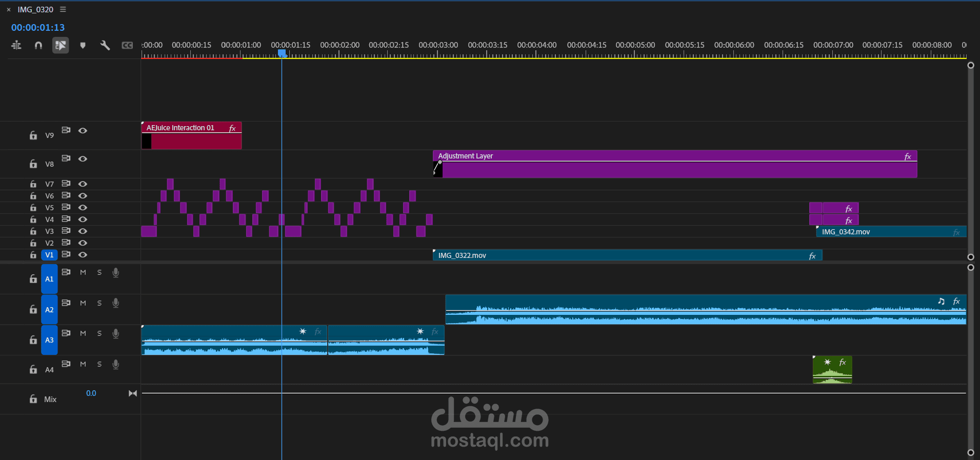Open fx badge on IMG_0322.mov clip
This screenshot has width=980, height=460.
(x=812, y=256)
